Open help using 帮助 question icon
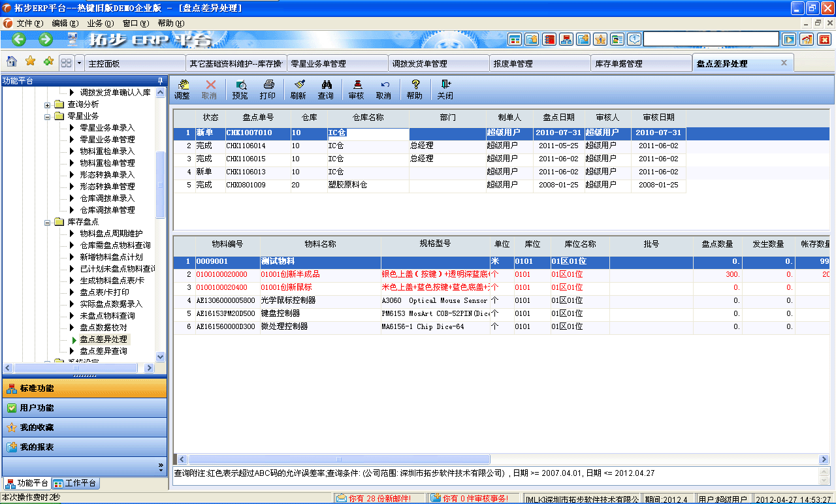Viewport: 836px width, 504px height. pyautogui.click(x=416, y=89)
